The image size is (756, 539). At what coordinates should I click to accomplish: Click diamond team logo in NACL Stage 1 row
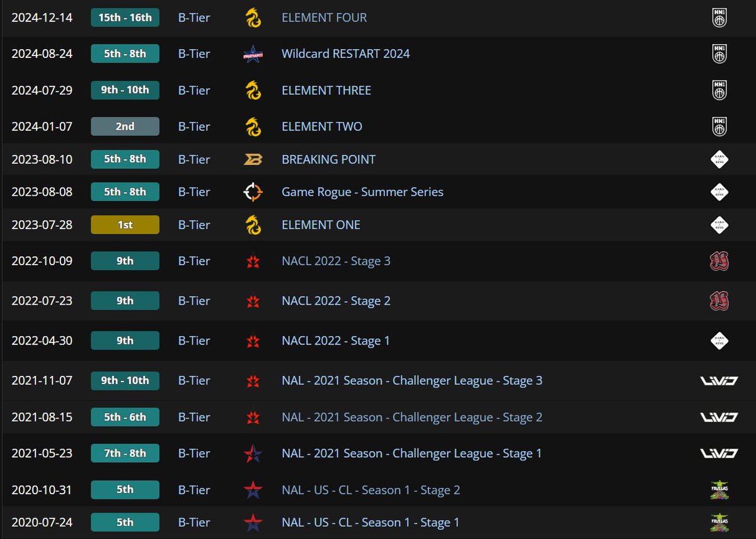[719, 341]
